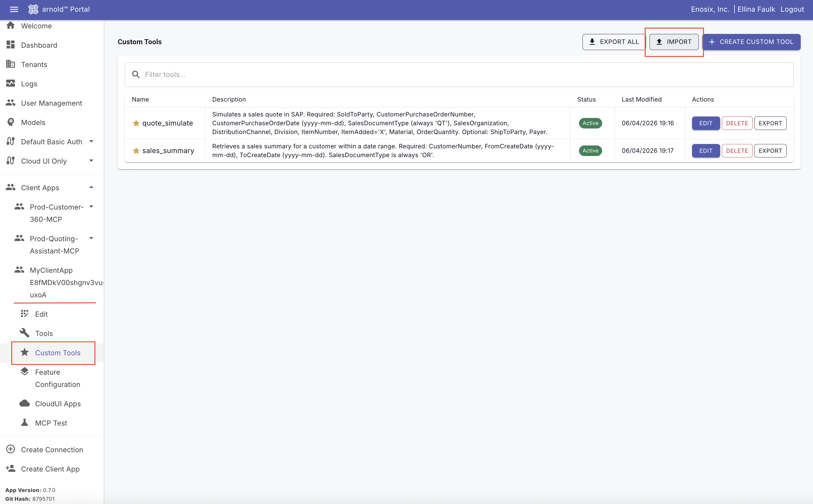Delete the sales_summary tool

click(737, 151)
